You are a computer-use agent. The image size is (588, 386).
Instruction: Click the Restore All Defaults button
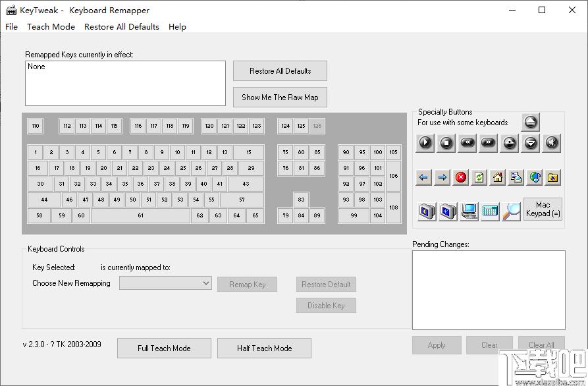tap(280, 71)
